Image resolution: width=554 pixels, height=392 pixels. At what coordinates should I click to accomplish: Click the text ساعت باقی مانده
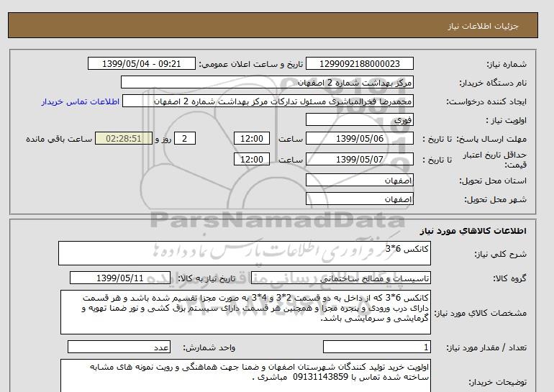tap(59, 139)
